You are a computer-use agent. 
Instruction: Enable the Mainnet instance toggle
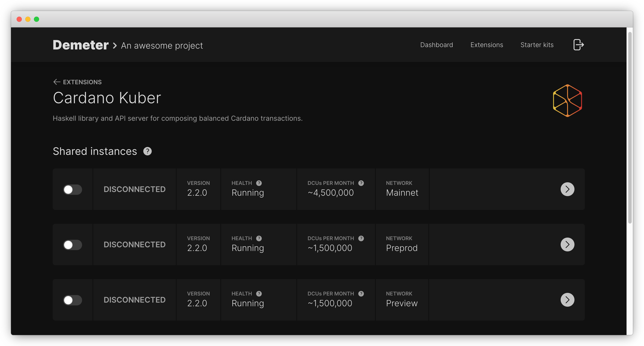[x=73, y=189]
